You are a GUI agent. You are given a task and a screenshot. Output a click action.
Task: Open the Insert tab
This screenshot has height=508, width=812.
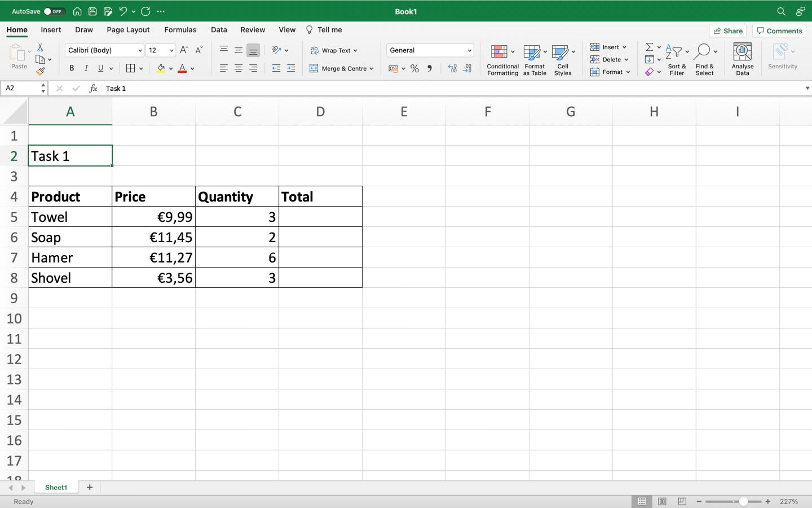[51, 30]
